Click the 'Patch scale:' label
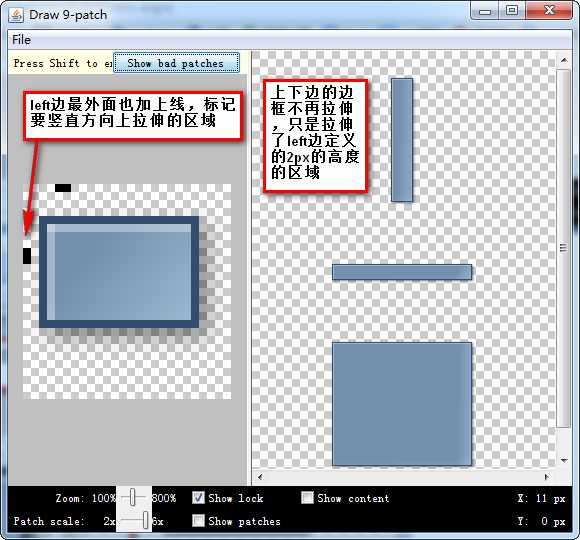The width and height of the screenshot is (580, 540). [49, 521]
